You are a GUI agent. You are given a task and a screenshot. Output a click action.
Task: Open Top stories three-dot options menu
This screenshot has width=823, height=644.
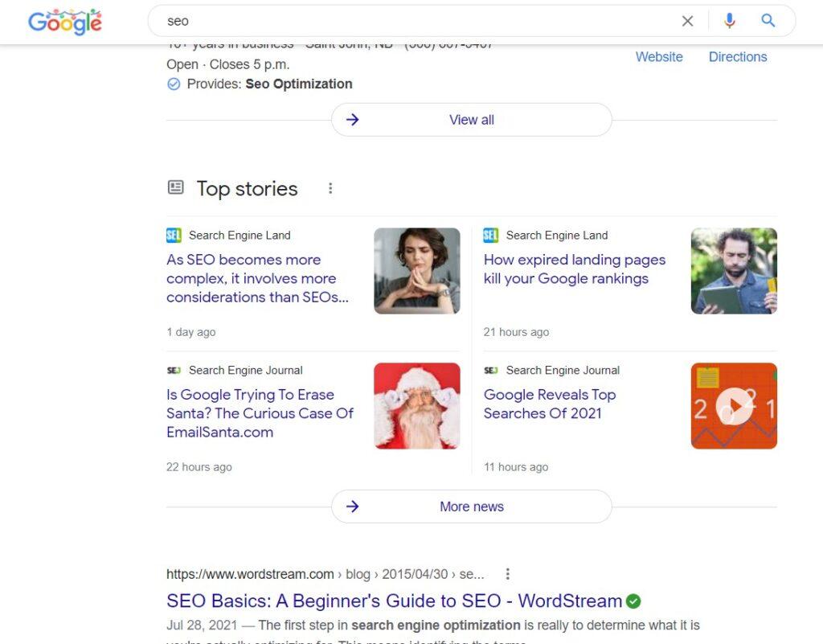click(330, 188)
